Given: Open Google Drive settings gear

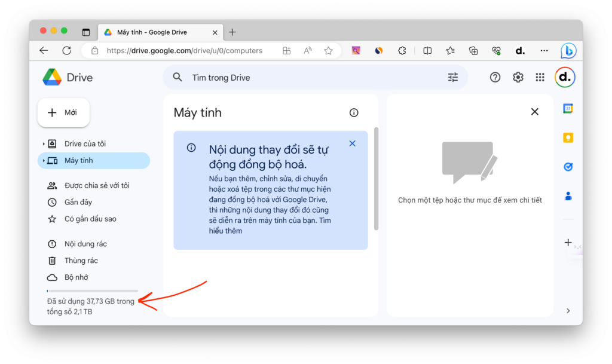Looking at the screenshot, I should click(x=518, y=77).
